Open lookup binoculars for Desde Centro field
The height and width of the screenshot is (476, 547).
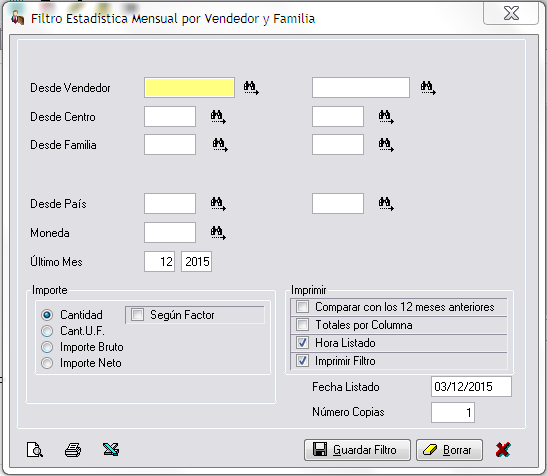coord(218,117)
